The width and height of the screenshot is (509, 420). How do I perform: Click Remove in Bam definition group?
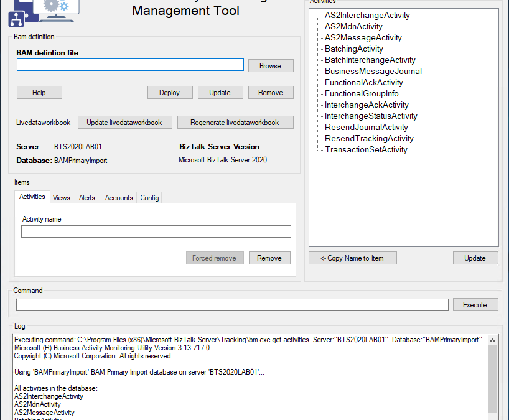tap(271, 93)
